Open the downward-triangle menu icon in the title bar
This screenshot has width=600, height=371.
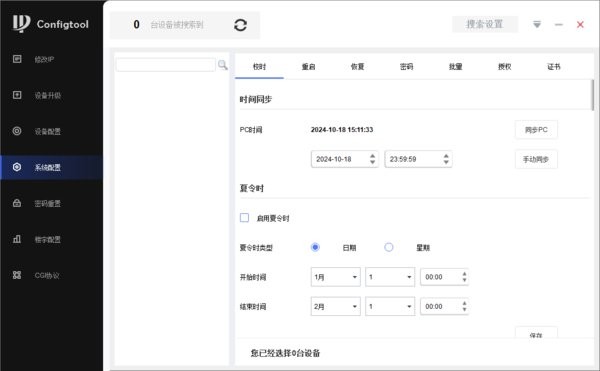(x=537, y=24)
